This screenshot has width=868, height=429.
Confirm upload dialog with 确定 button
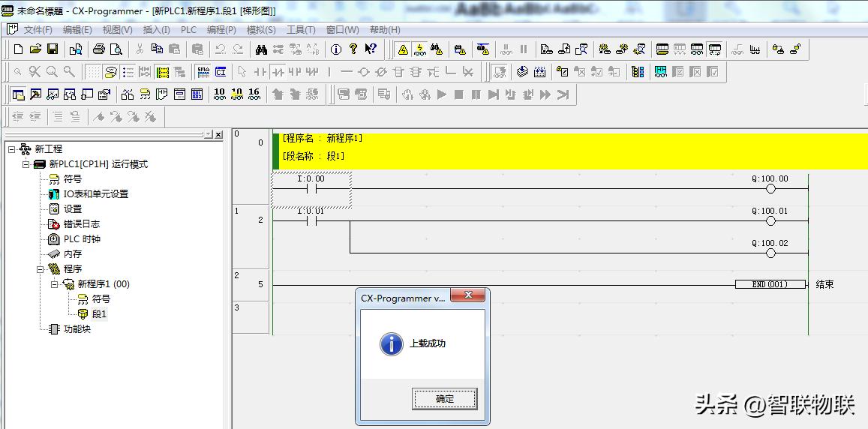[445, 398]
